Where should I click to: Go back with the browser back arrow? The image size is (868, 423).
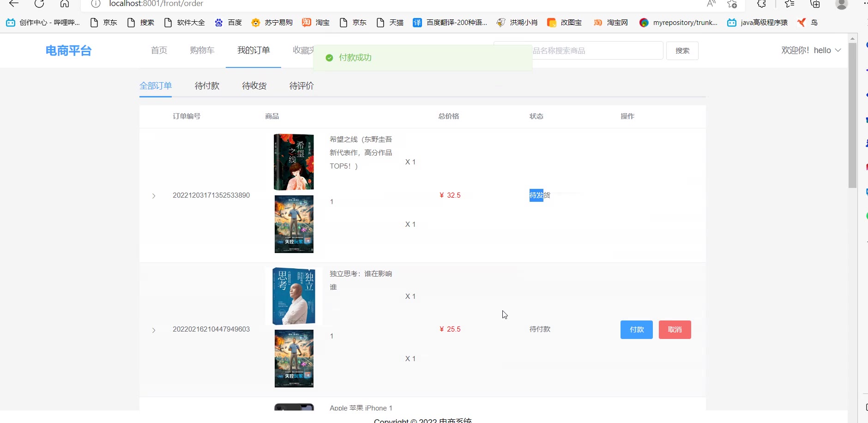click(x=14, y=4)
